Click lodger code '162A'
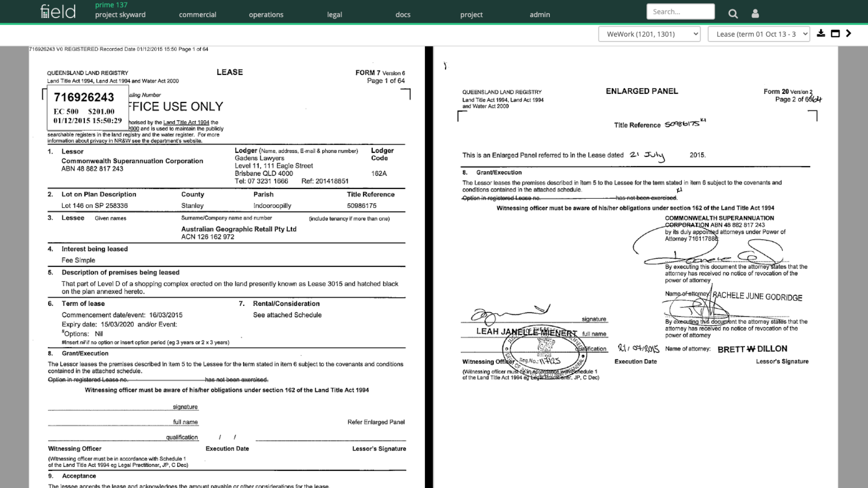Viewport: 868px width, 488px height. click(379, 174)
